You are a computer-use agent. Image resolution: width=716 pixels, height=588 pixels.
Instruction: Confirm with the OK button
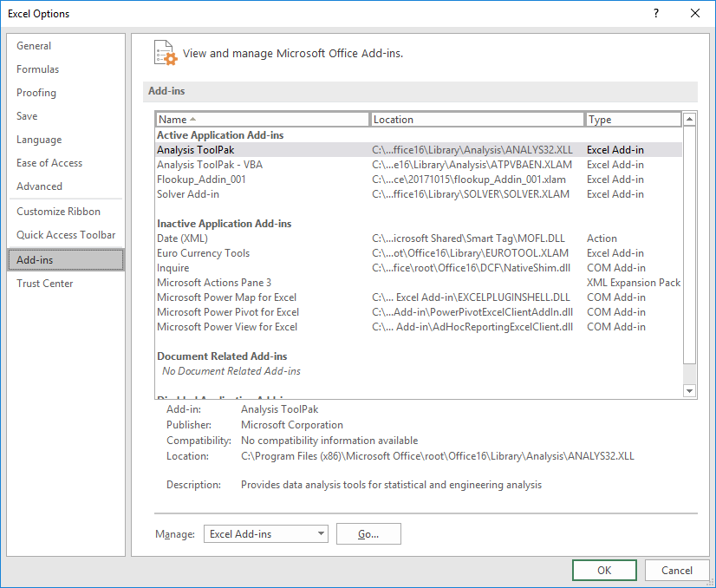[x=604, y=570]
